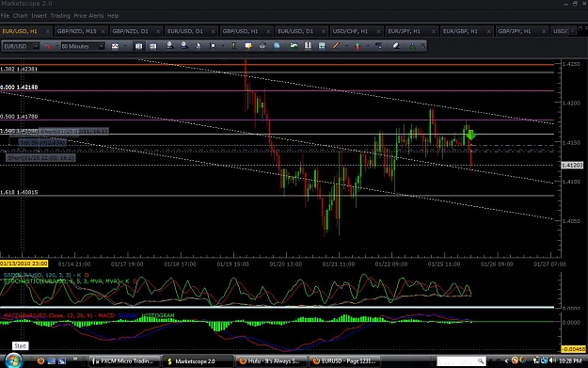Click the 1.618 1.40815 Fibonacci label
This screenshot has width=588, height=368.
[x=19, y=192]
